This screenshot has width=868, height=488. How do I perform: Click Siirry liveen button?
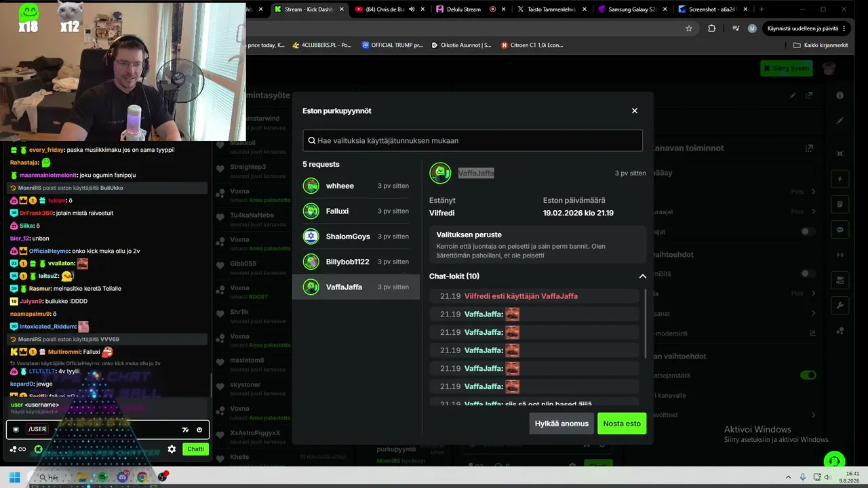pos(787,68)
